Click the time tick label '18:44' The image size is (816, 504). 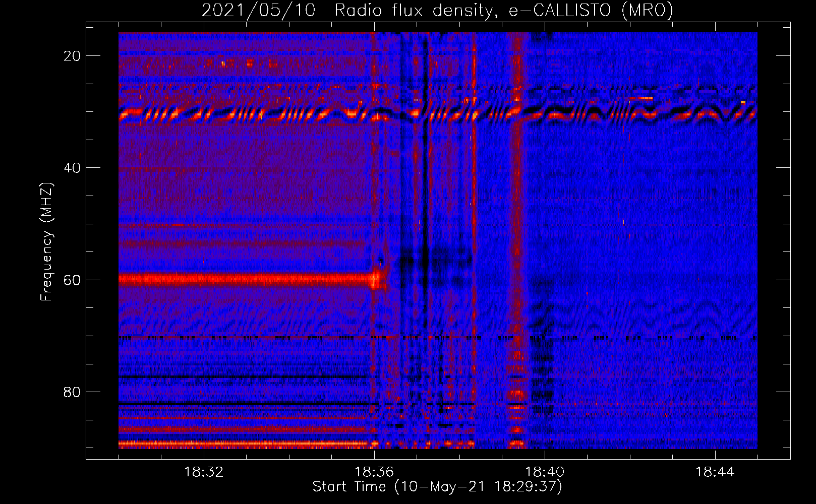click(715, 472)
